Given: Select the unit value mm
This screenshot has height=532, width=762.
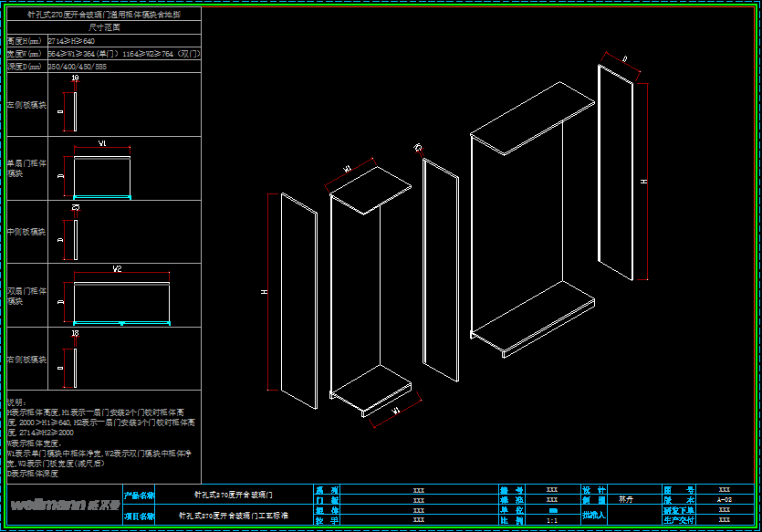Looking at the screenshot, I should click(551, 510).
